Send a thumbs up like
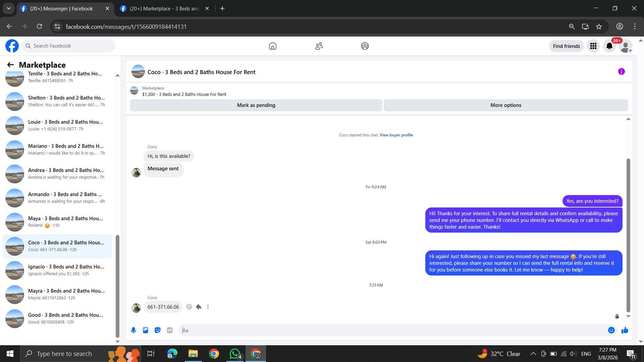The image size is (644, 362). click(625, 330)
